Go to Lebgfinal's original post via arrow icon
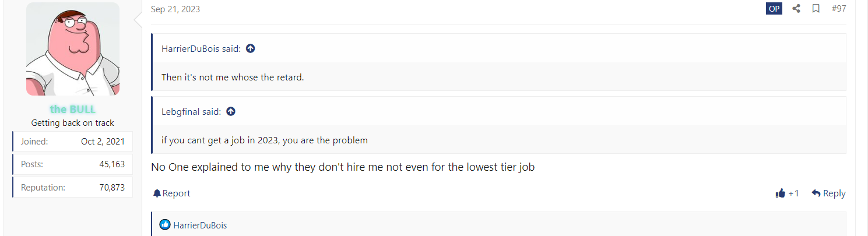 [x=231, y=111]
